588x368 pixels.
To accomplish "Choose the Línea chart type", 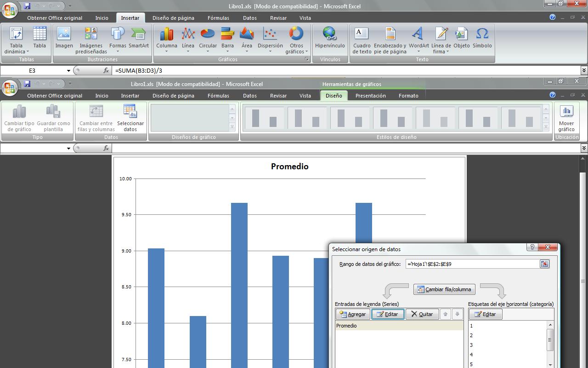I will click(x=188, y=40).
